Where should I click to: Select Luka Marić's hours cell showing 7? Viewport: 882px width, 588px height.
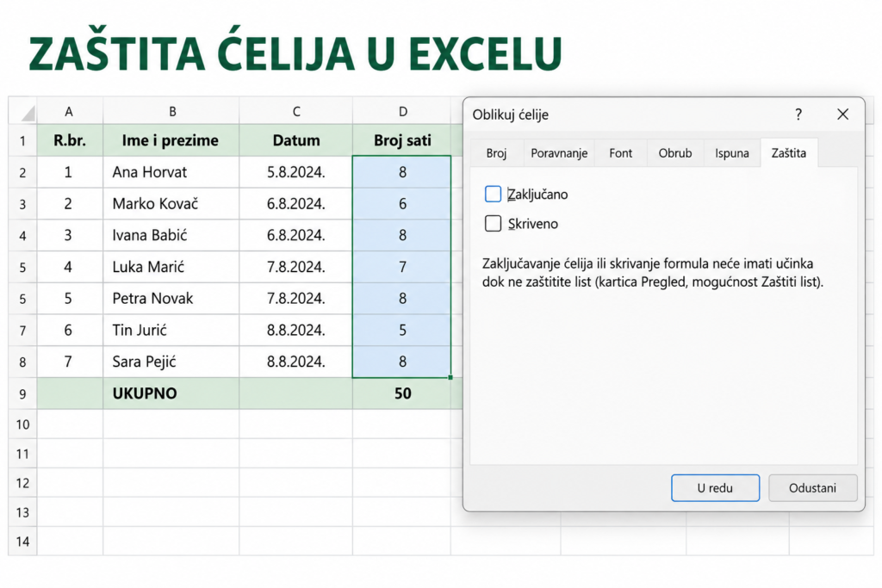pyautogui.click(x=401, y=267)
